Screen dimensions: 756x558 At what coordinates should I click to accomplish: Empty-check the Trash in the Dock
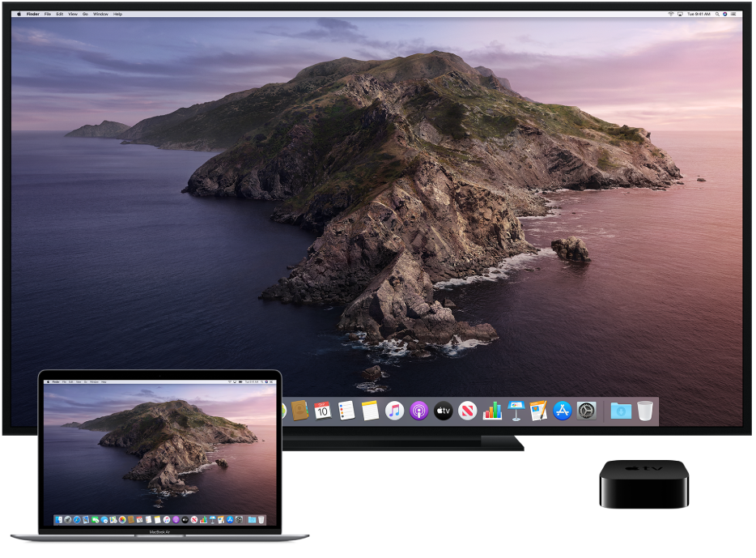click(644, 411)
